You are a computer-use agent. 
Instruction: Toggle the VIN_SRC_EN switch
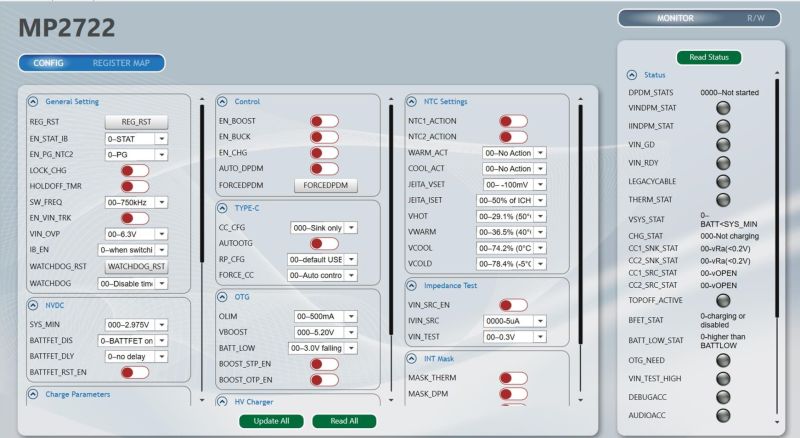pyautogui.click(x=513, y=305)
